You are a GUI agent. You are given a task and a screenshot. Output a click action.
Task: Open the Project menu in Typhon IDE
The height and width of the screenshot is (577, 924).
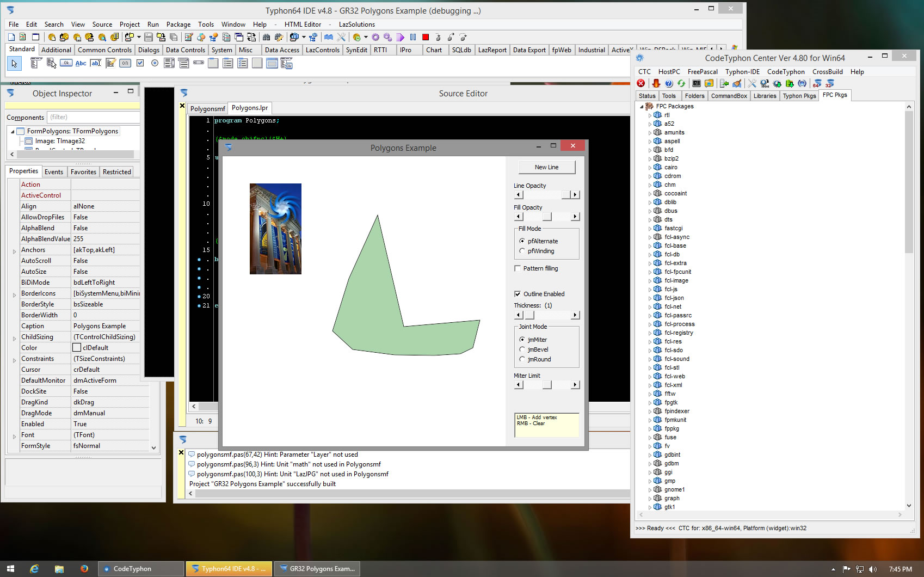pos(130,24)
